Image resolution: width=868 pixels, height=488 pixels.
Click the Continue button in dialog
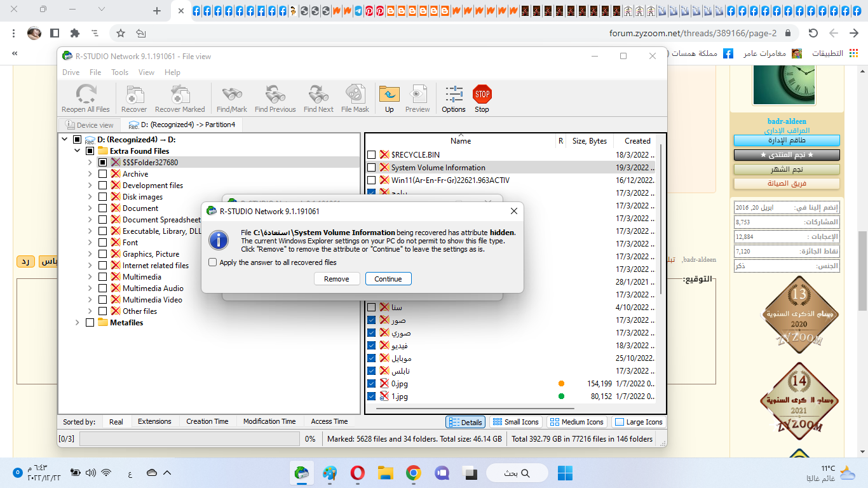click(388, 278)
